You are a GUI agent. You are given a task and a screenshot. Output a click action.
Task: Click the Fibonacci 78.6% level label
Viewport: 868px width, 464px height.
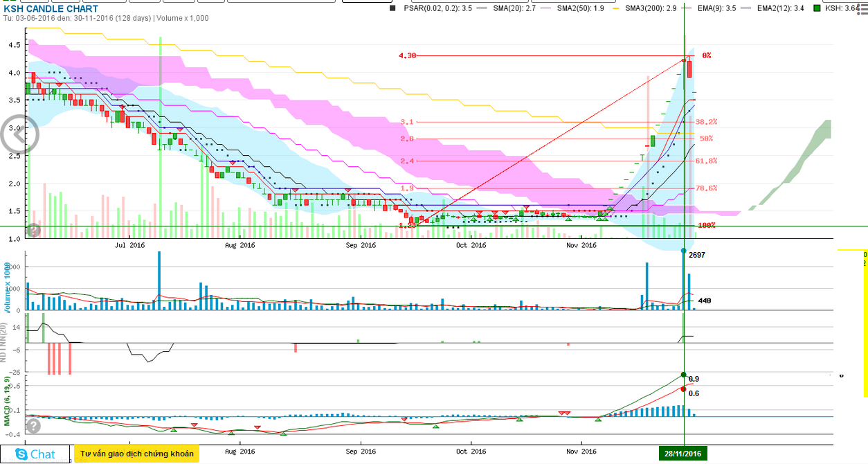pyautogui.click(x=706, y=188)
